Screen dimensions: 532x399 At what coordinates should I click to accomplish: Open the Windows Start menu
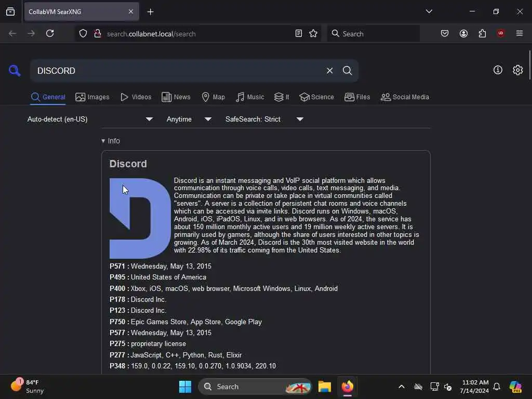(185, 387)
